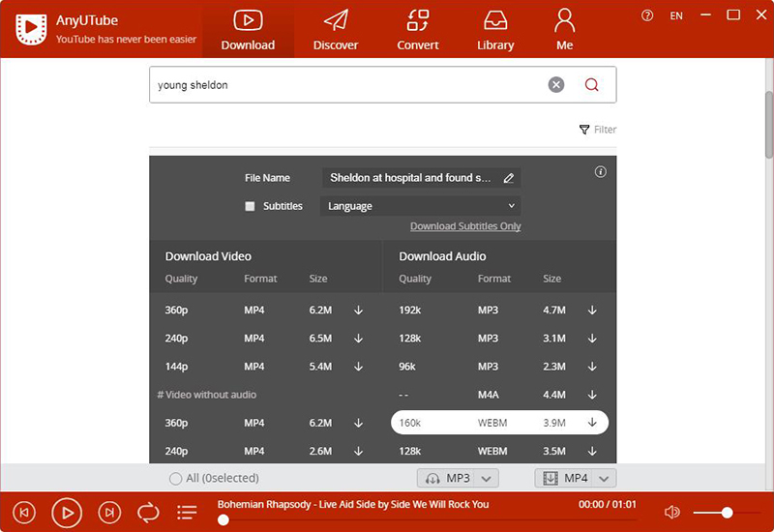774x532 pixels.
Task: Download 360p MP4 6.2M video with audio
Action: click(x=358, y=310)
